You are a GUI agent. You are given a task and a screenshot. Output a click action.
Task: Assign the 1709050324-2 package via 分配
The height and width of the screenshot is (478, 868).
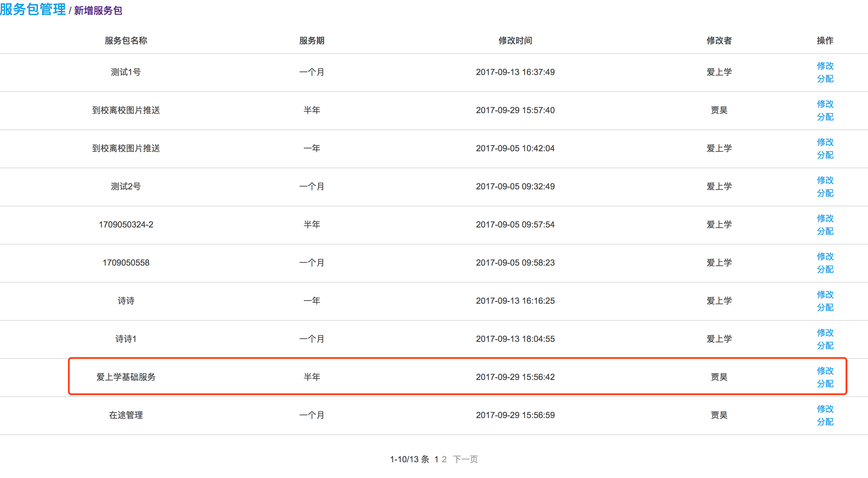pos(825,231)
